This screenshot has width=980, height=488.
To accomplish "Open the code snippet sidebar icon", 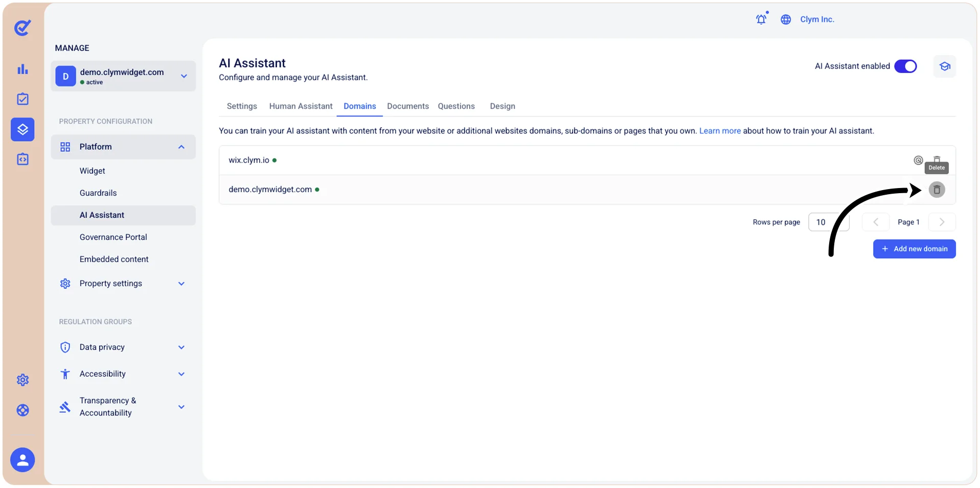I will click(22, 159).
